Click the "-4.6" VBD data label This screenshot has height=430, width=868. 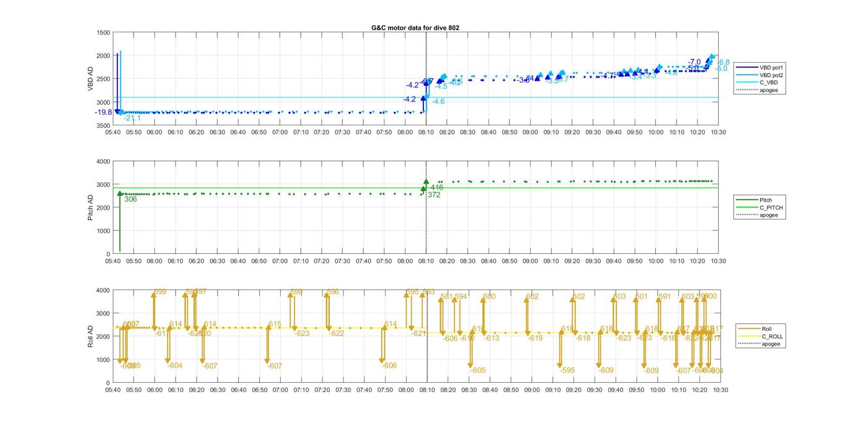pos(438,101)
